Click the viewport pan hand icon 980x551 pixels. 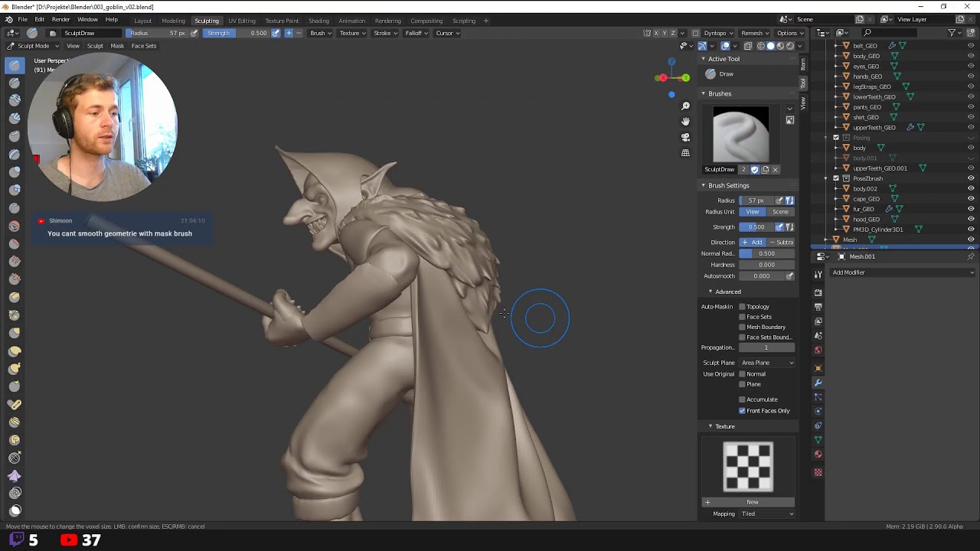pos(685,122)
